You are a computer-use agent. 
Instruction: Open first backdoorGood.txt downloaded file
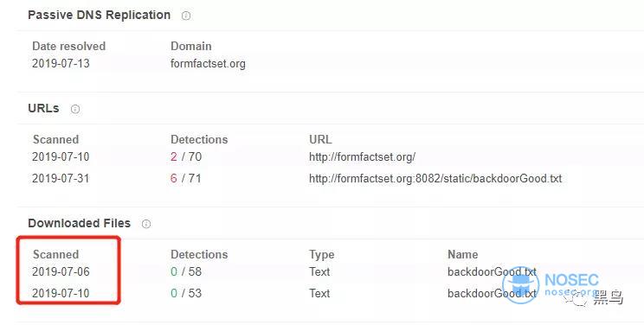pos(492,271)
